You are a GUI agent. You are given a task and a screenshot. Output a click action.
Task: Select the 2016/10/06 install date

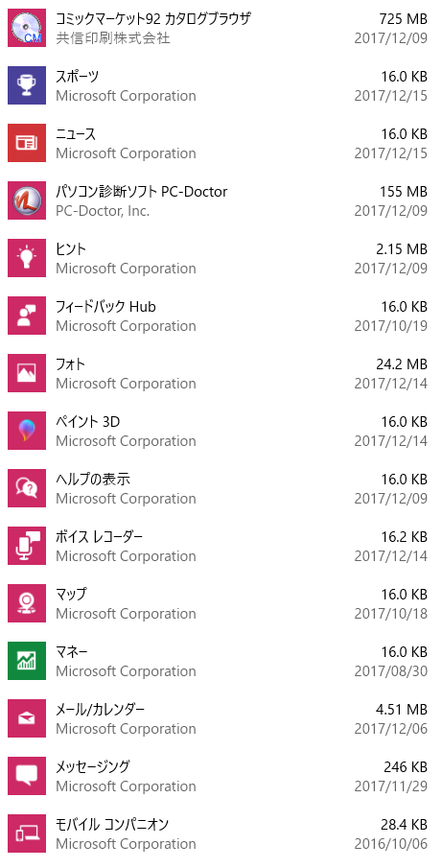click(x=391, y=844)
